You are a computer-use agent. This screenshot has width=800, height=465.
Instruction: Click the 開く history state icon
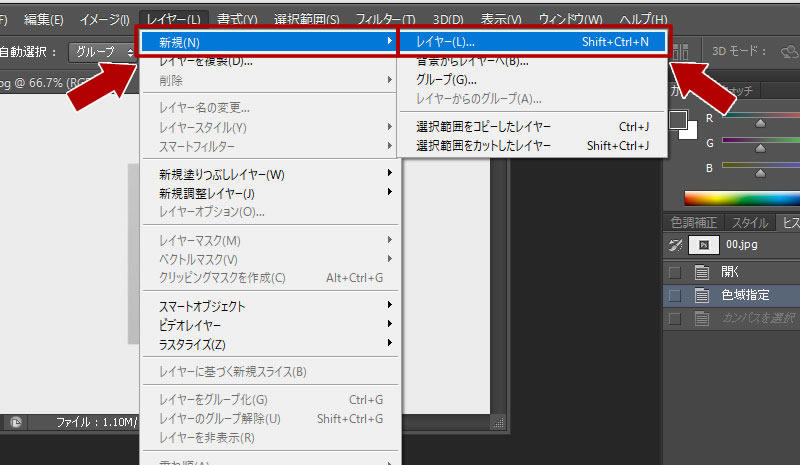coord(702,272)
